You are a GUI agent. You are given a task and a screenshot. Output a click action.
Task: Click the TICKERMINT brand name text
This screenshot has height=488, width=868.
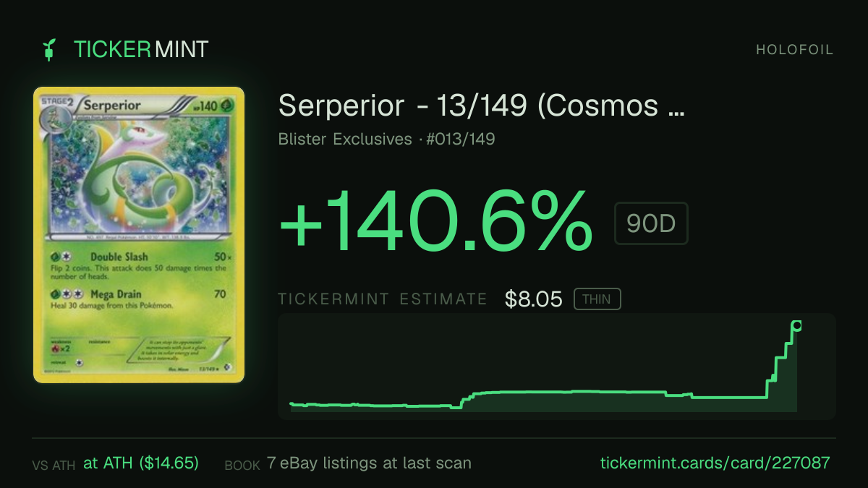coord(141,50)
